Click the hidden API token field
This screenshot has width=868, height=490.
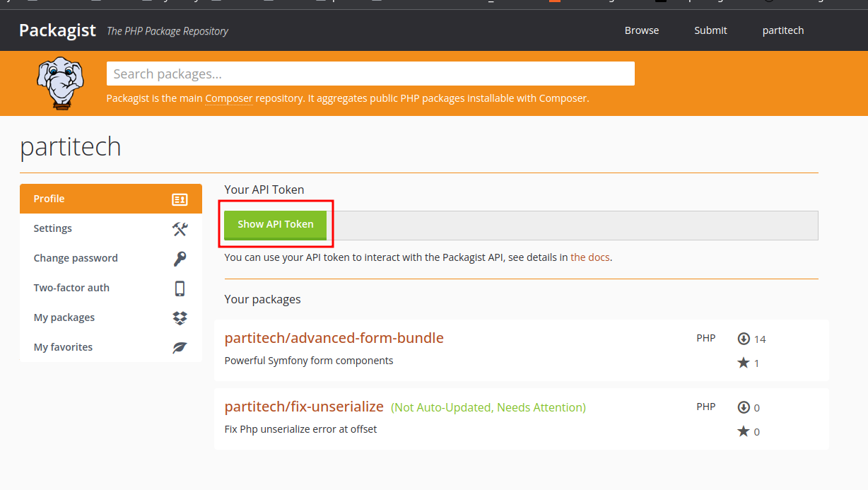(x=573, y=225)
